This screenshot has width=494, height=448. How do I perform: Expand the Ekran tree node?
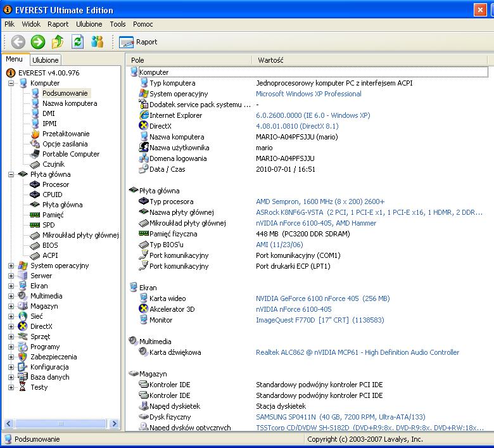11,286
